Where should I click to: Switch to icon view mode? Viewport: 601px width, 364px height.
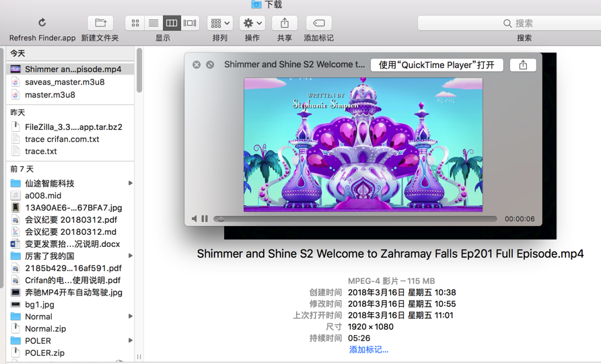pyautogui.click(x=135, y=23)
